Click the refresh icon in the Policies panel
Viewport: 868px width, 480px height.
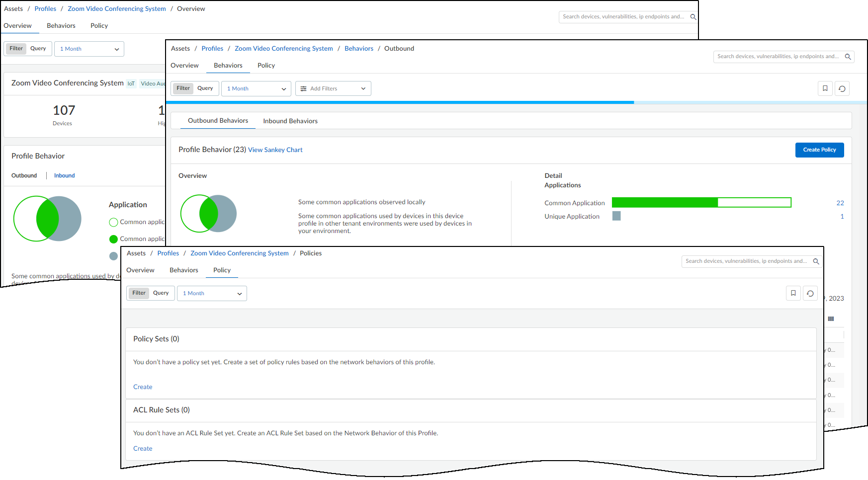pos(810,293)
